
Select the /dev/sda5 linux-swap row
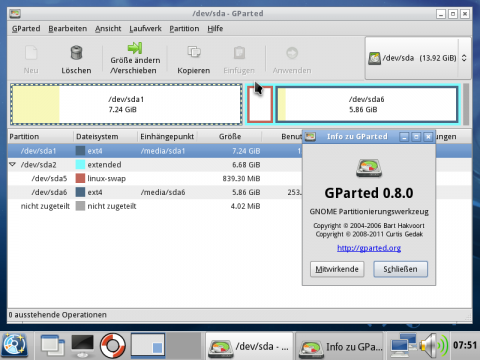[x=155, y=178]
